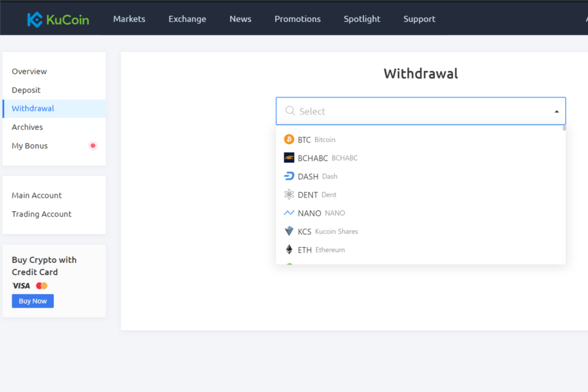Switch to the Promotions section
The width and height of the screenshot is (588, 392).
298,19
